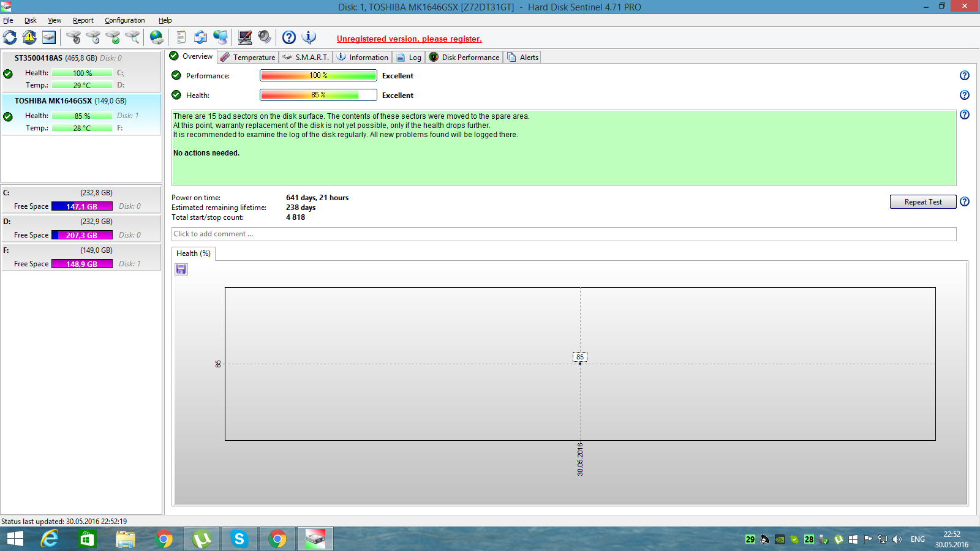Click the '641 days, 21 hours' power on value

(317, 198)
